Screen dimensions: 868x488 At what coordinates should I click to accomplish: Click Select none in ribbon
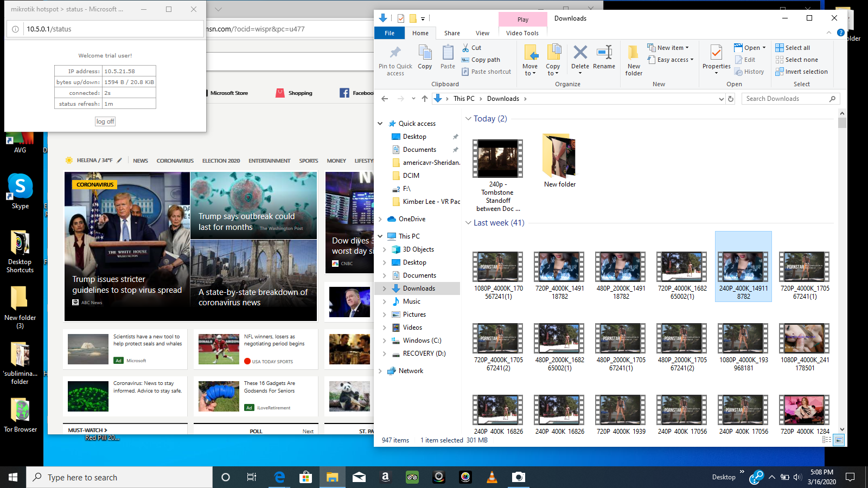(796, 60)
